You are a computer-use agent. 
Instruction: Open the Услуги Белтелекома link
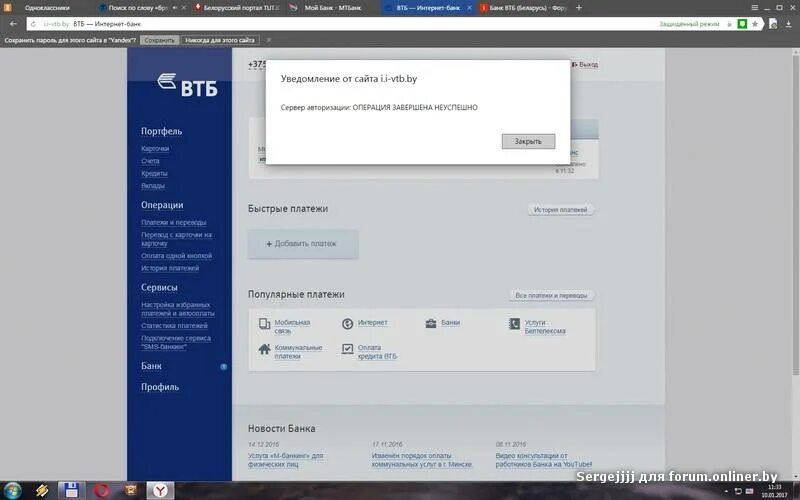click(545, 327)
